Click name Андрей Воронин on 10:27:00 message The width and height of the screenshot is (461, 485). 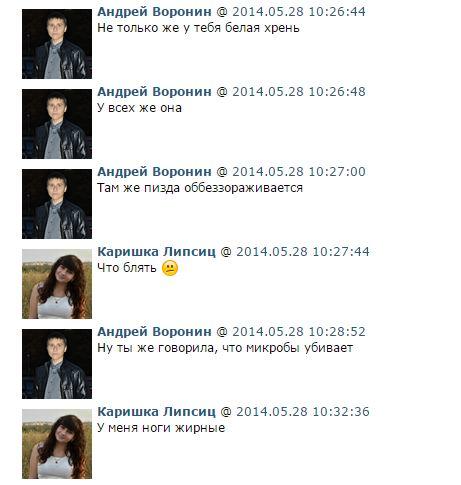(x=154, y=172)
